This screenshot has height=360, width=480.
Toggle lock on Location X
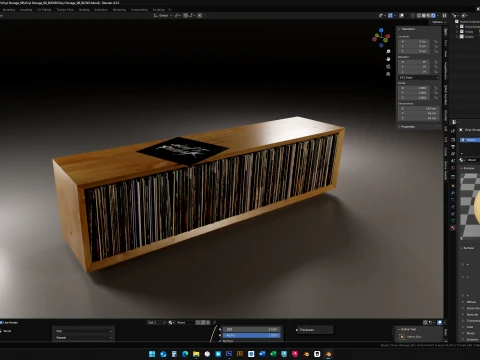click(x=436, y=42)
